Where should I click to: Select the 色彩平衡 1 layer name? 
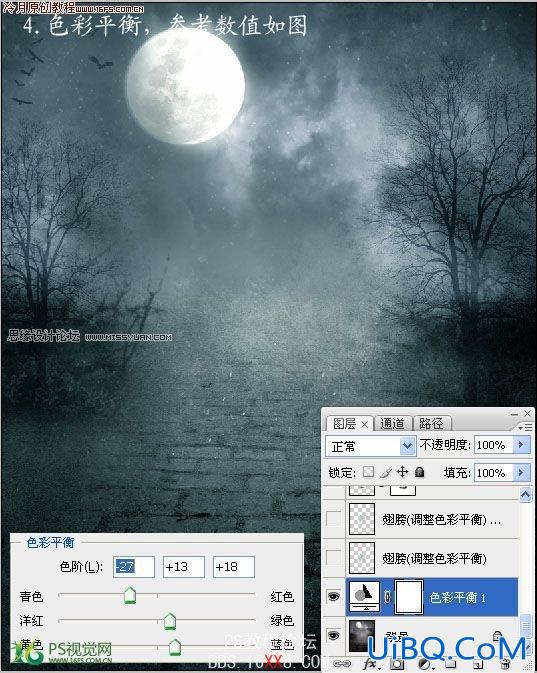click(x=458, y=597)
